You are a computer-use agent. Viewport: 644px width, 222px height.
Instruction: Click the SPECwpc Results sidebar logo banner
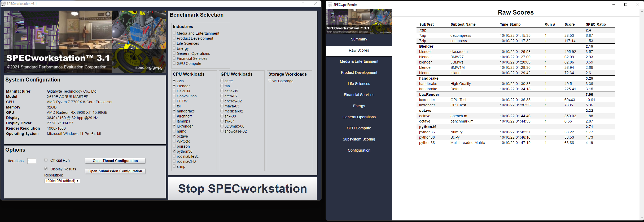359,21
